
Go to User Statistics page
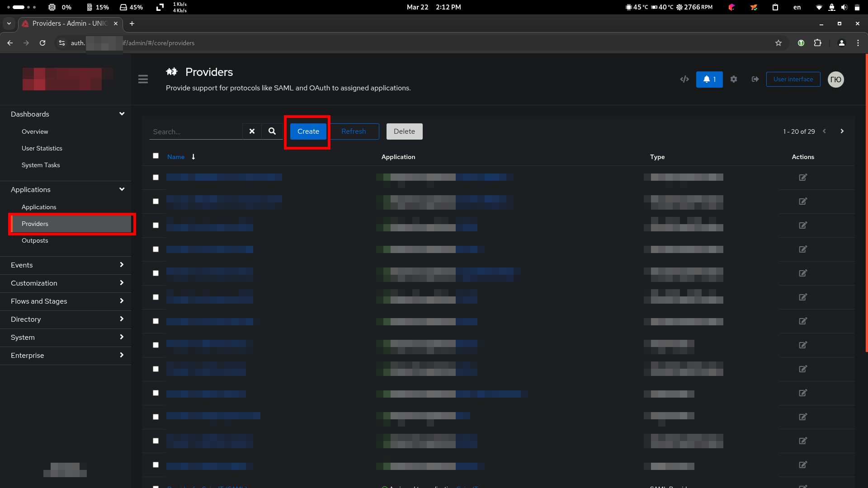point(42,148)
